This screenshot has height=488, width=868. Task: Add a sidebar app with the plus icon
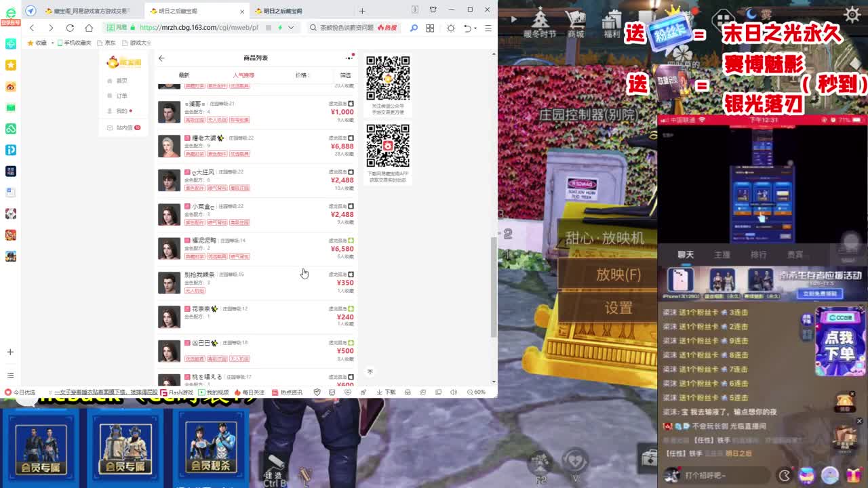pos(10,352)
